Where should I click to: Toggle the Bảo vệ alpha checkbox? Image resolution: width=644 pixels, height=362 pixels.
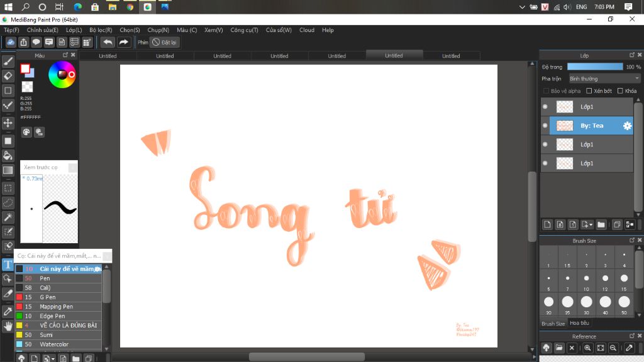pos(546,90)
